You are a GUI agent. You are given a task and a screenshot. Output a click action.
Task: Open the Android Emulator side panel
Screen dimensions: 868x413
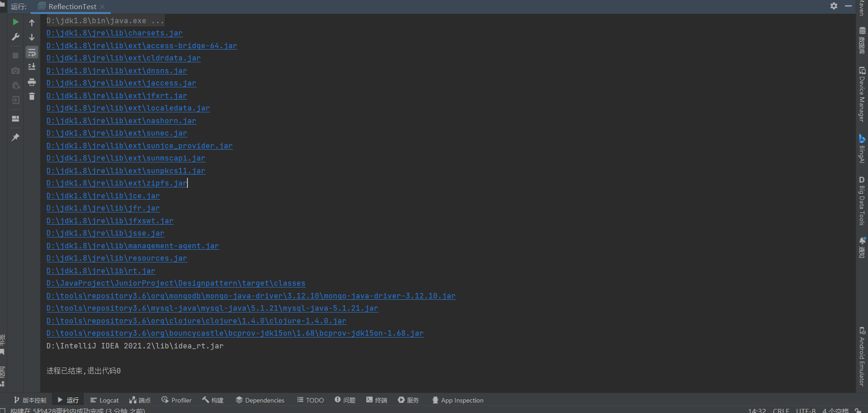point(862,357)
